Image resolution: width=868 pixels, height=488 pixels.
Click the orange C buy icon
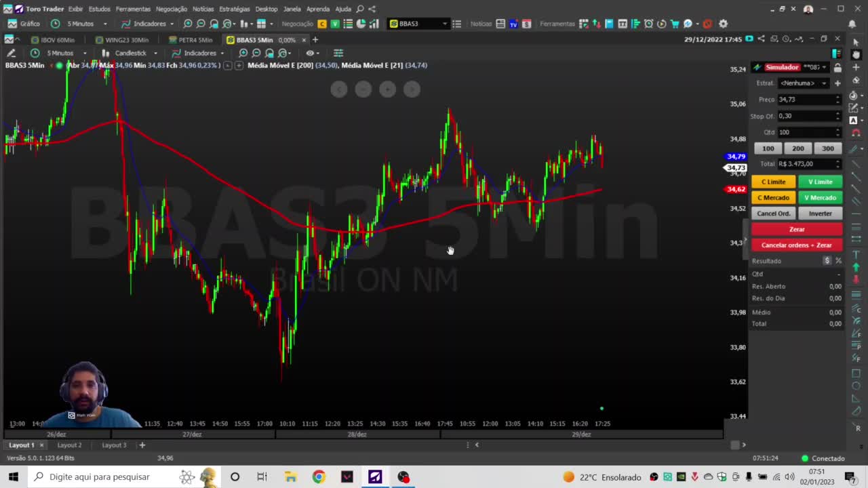[322, 24]
